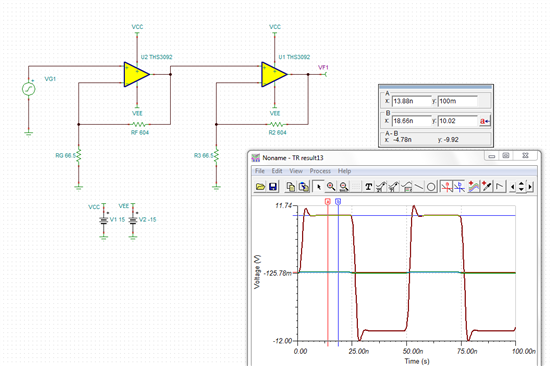
Task: Click the Save diskette icon
Action: [273, 187]
